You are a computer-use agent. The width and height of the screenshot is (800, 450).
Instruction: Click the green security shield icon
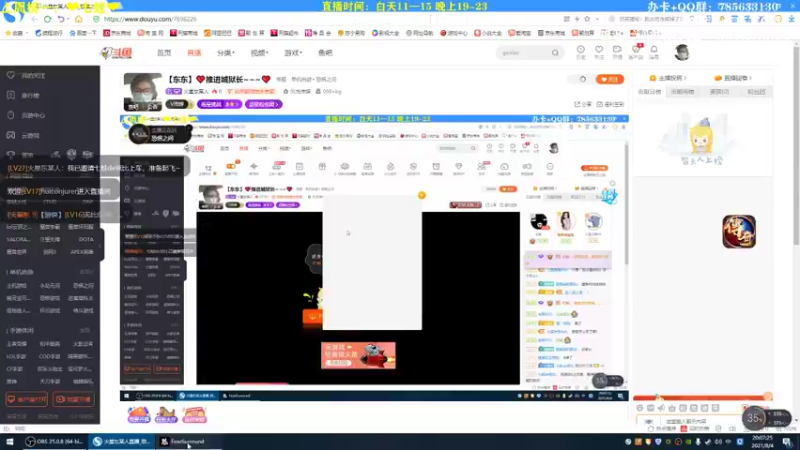click(96, 19)
